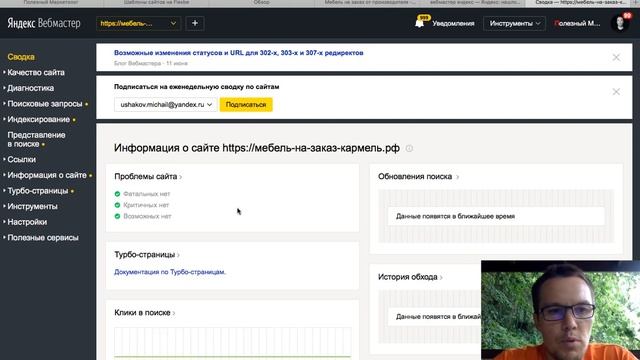Screen dimensions: 640x360
Task: Open the user avatar menu
Action: click(620, 23)
